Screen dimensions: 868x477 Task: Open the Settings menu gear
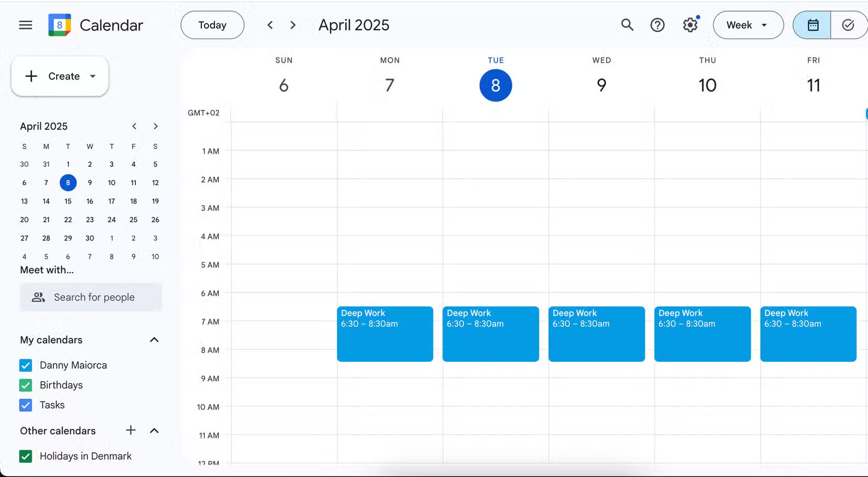click(690, 25)
